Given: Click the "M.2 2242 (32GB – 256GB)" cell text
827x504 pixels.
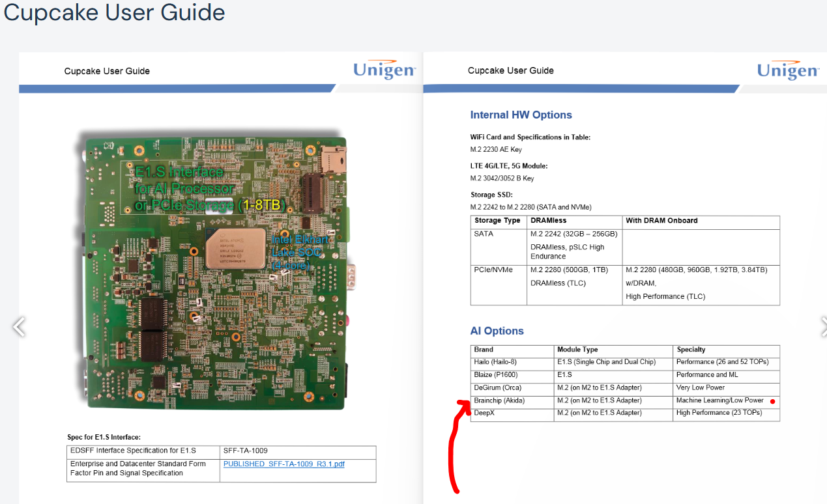Looking at the screenshot, I should (573, 234).
